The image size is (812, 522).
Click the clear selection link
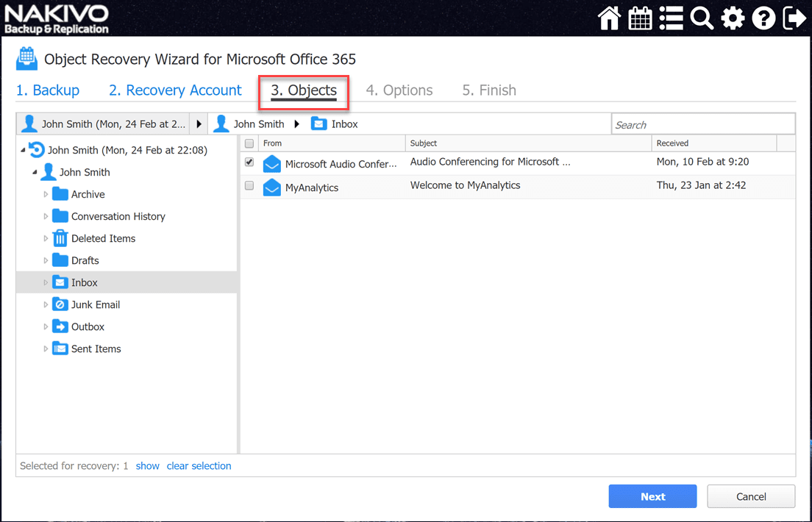click(x=199, y=465)
